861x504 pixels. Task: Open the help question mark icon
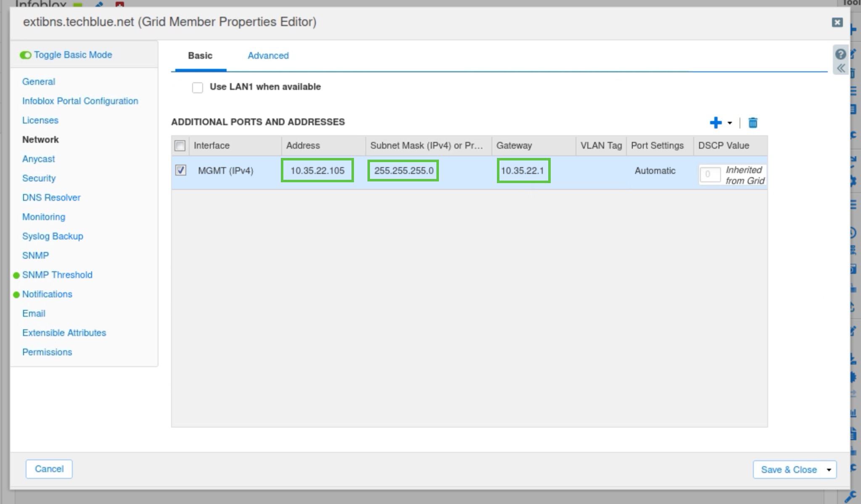840,54
